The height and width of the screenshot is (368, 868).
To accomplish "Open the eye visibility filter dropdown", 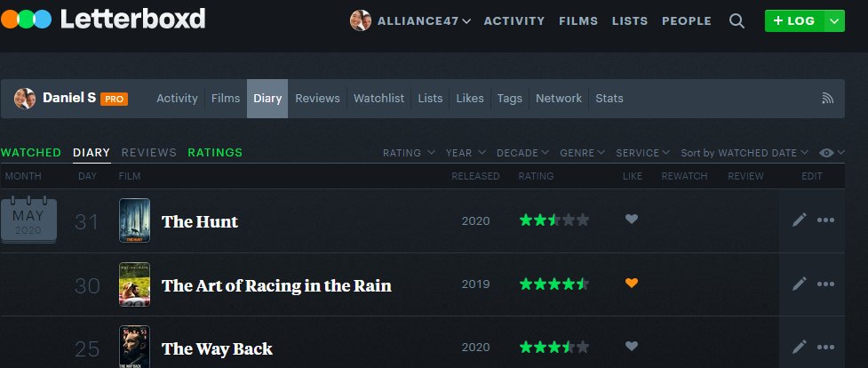I will 832,152.
